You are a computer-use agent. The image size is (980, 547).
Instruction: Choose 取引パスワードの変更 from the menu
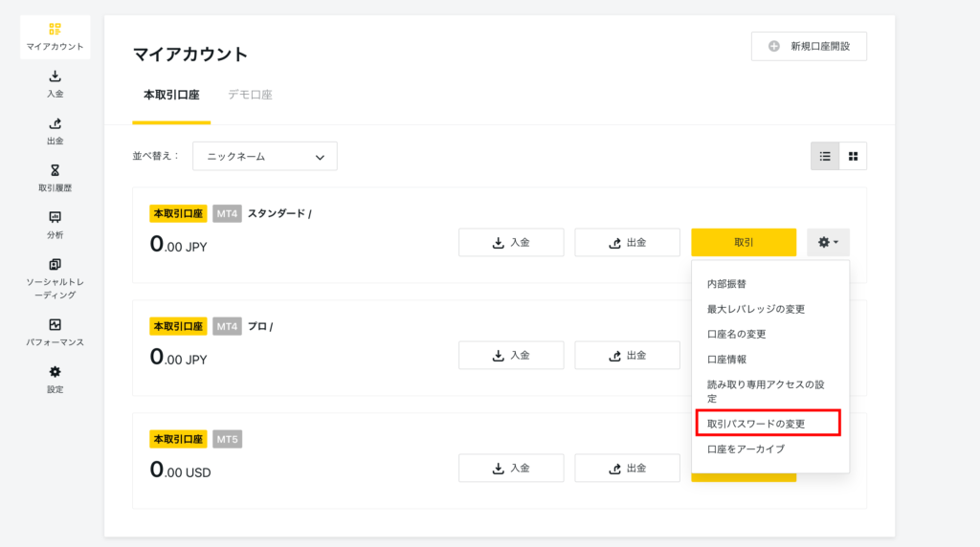click(x=768, y=424)
